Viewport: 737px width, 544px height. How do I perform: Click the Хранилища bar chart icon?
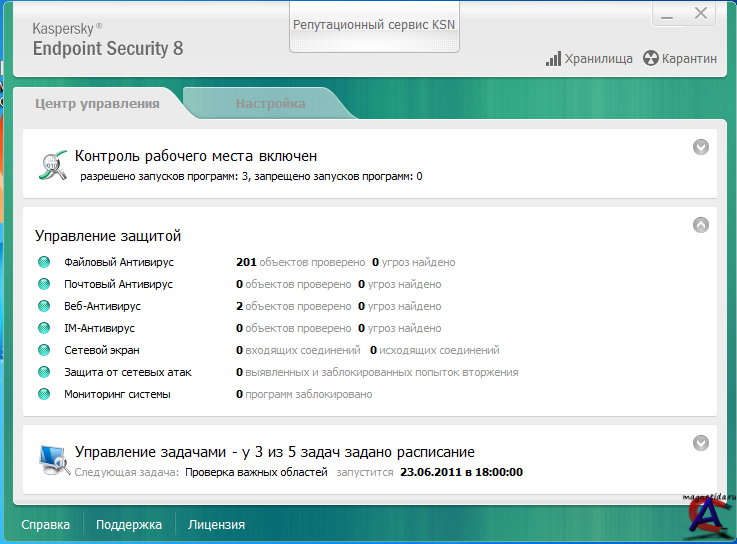click(x=553, y=59)
